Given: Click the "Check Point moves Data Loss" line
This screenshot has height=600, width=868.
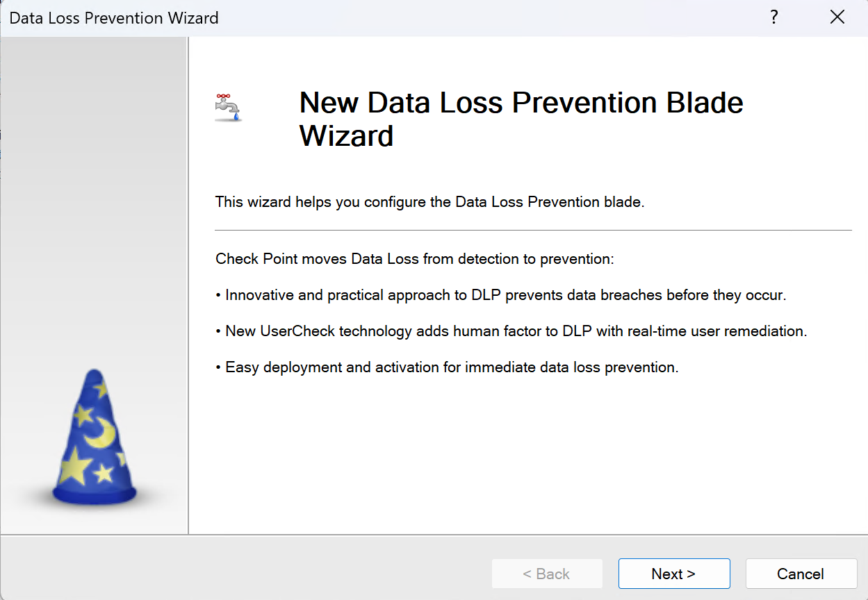Looking at the screenshot, I should tap(414, 259).
